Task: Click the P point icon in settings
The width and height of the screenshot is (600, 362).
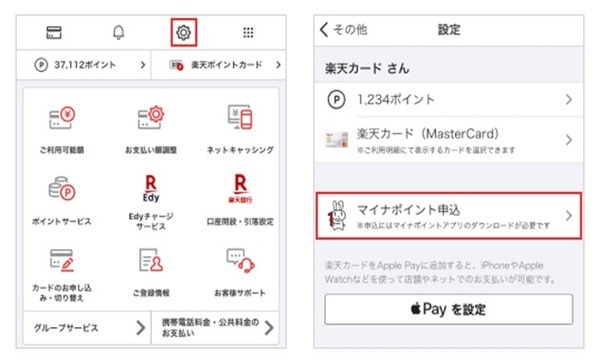Action: pyautogui.click(x=336, y=100)
